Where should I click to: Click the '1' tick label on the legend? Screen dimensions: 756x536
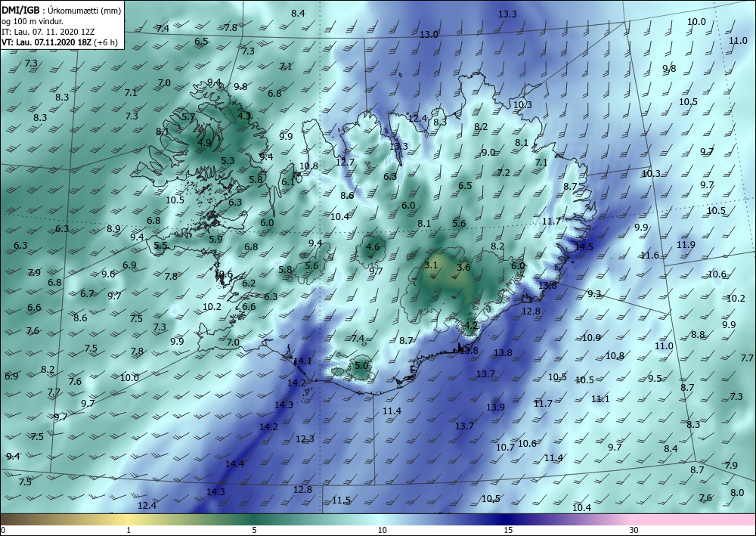[129, 531]
